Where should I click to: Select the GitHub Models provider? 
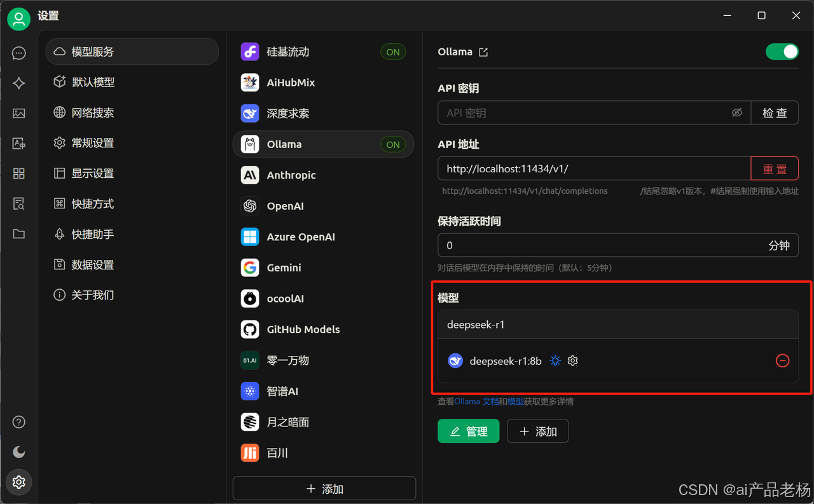point(323,329)
